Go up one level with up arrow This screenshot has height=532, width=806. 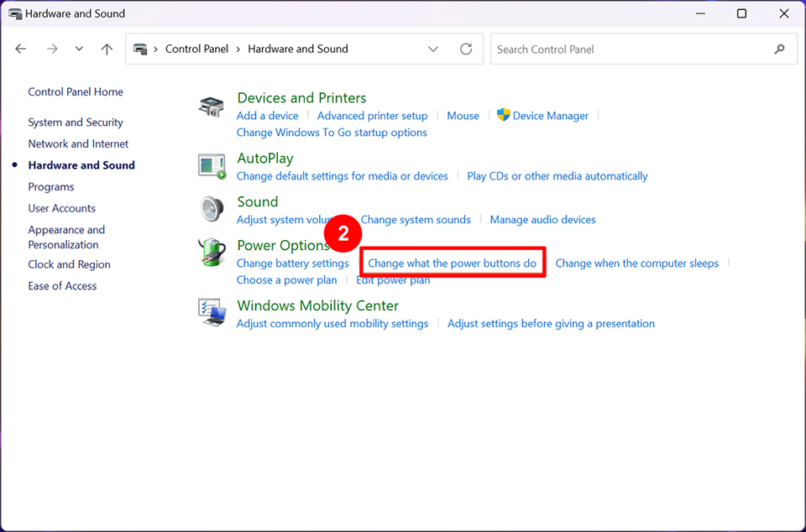[x=107, y=49]
